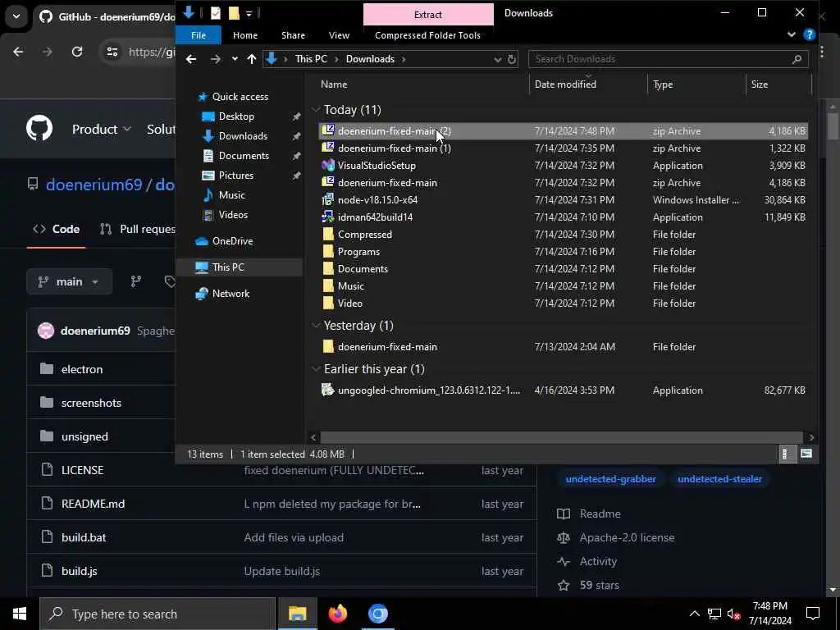Switch to details view icon in status bar
840x630 pixels.
785,454
